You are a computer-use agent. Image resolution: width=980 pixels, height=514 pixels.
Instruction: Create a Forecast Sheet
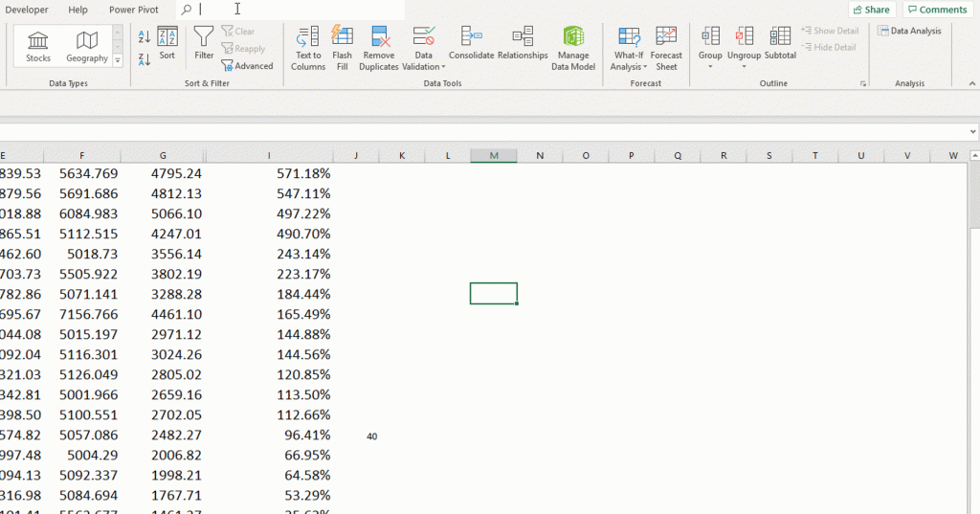tap(666, 49)
